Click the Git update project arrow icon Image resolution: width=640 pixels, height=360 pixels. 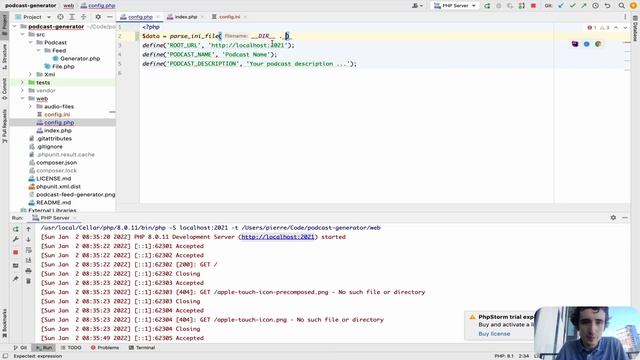pyautogui.click(x=561, y=6)
